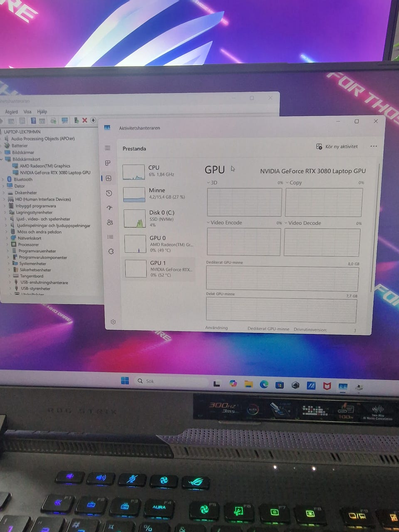Select the GPU 0 AMD Radeon card

click(x=160, y=244)
